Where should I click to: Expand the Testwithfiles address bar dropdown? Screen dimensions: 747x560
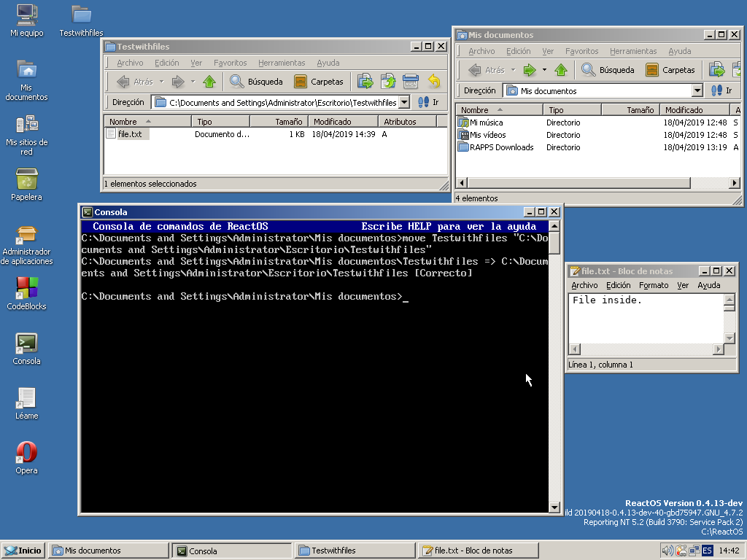click(x=405, y=103)
